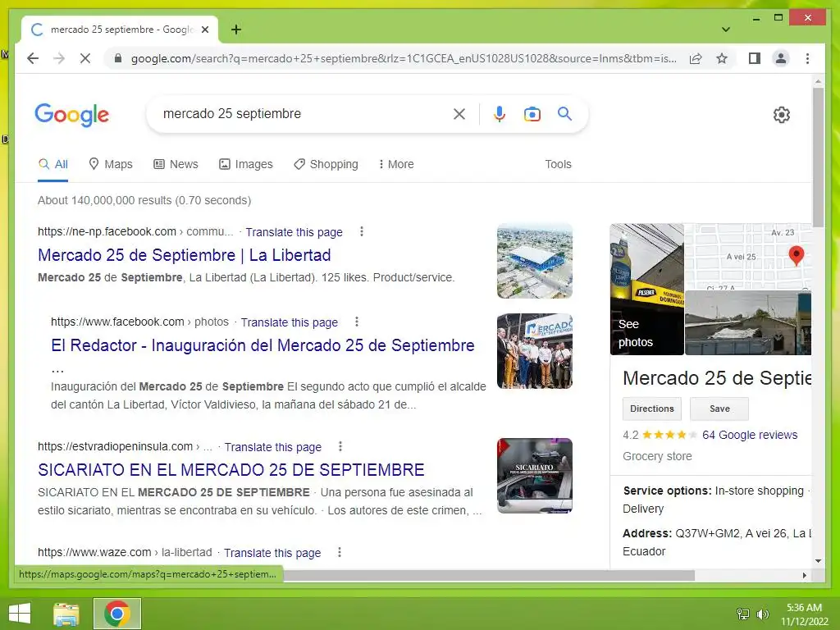
Task: Open the volume control in system tray
Action: point(762,614)
